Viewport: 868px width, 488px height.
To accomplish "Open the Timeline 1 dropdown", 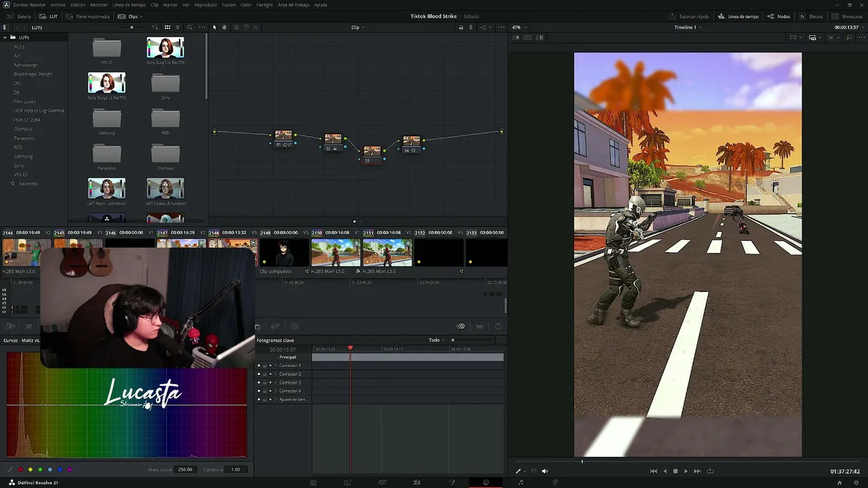I will tap(688, 27).
